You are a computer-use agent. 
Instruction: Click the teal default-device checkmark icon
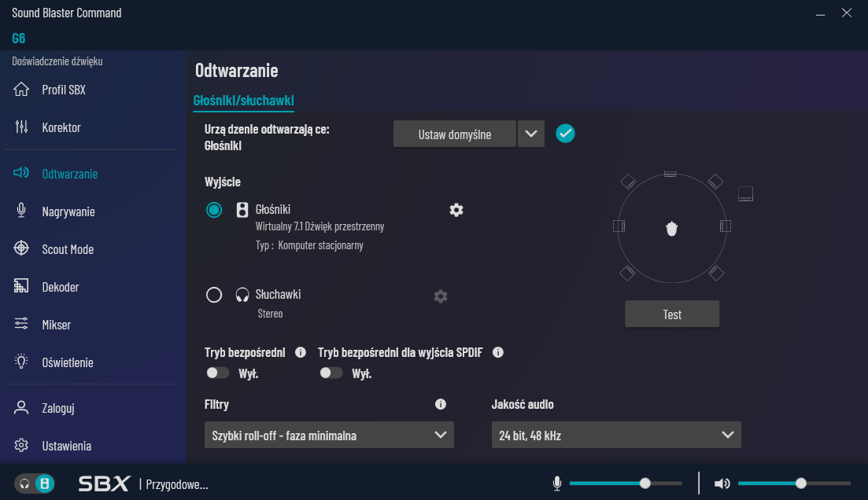[565, 134]
